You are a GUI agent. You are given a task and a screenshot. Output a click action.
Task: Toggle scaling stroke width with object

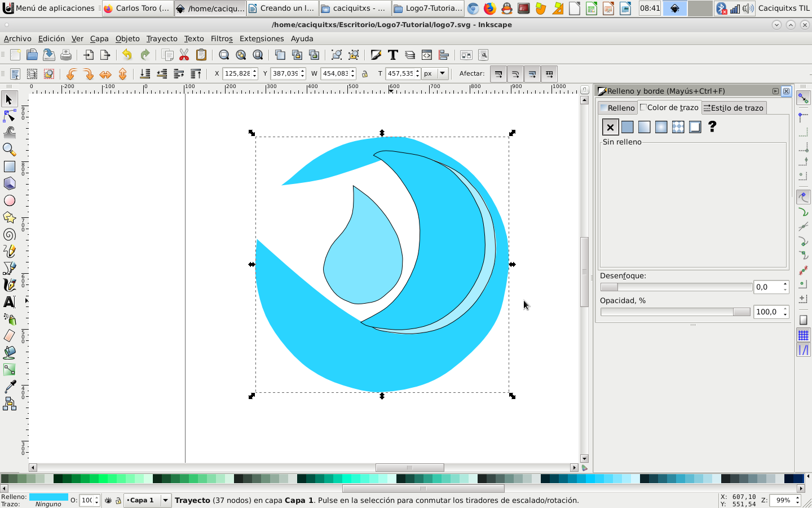pyautogui.click(x=498, y=74)
